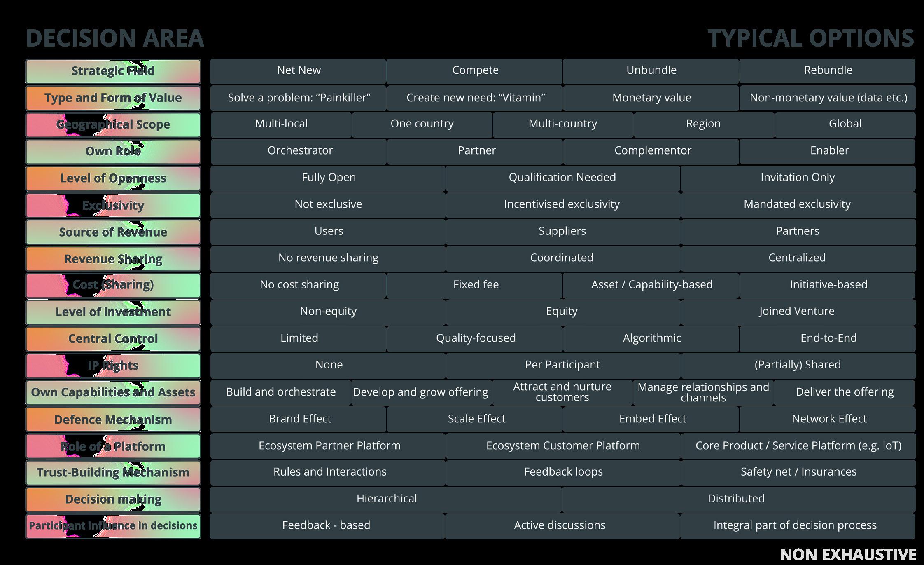Choose the Joined Venture investment option
This screenshot has width=924, height=565.
click(x=797, y=312)
